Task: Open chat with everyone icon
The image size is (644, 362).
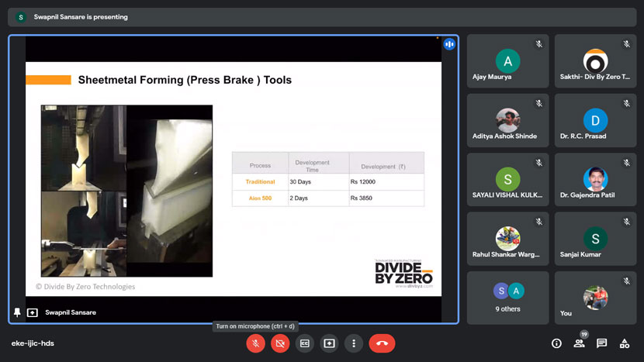Action: (601, 343)
